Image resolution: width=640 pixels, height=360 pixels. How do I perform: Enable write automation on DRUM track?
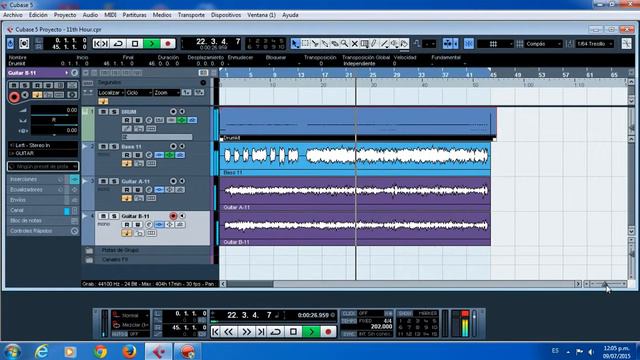[138, 120]
